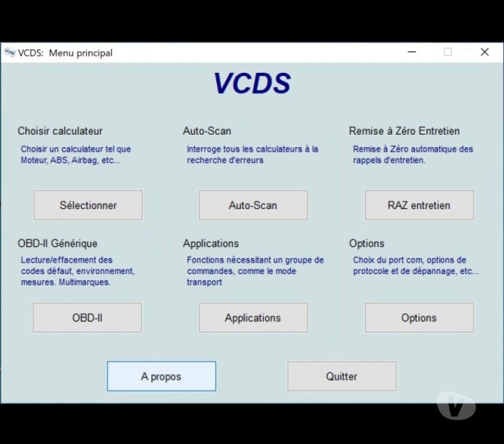Click the 'Remise à Zéro Entretien' heading
Screen dimensions: 504x444
[404, 131]
